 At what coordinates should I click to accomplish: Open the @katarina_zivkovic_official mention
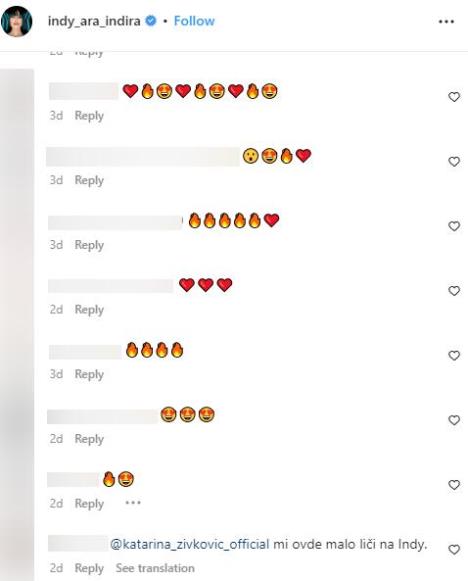[190, 544]
